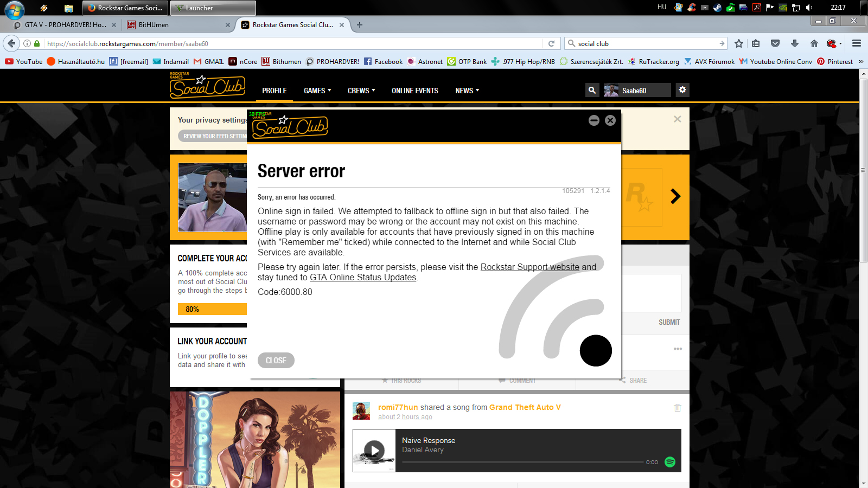Switch to the GTA V - PROHARDVER! browser tab
868x488 pixels.
(65, 25)
